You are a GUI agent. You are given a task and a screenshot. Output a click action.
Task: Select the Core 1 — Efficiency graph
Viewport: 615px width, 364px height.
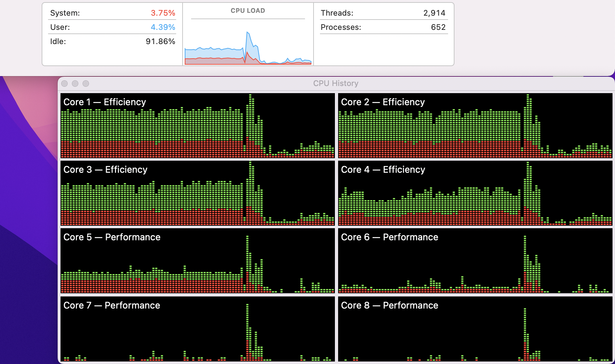tap(198, 125)
